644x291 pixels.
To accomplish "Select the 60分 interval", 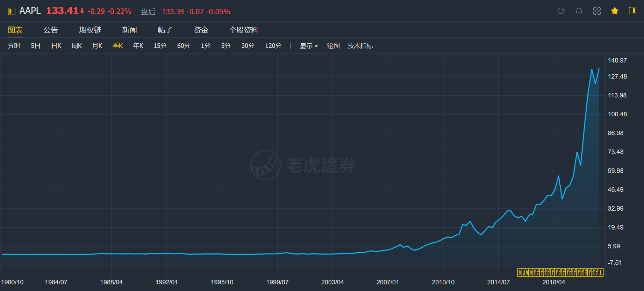I will click(x=184, y=46).
